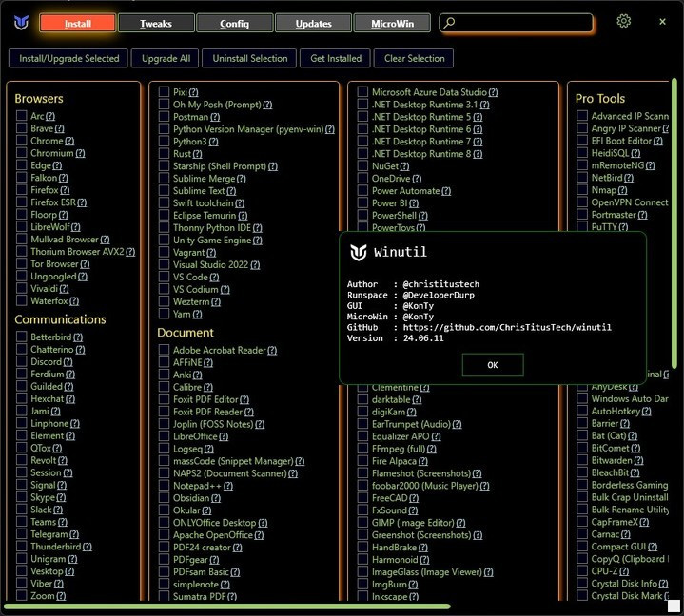The width and height of the screenshot is (684, 616).
Task: Click the green horizontal scrollbar at the bottom
Action: click(x=228, y=606)
